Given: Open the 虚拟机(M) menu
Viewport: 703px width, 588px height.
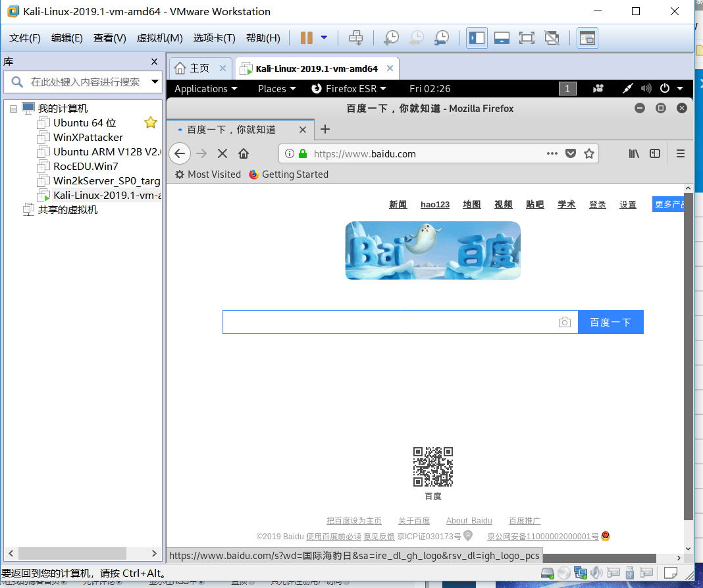Looking at the screenshot, I should click(159, 38).
